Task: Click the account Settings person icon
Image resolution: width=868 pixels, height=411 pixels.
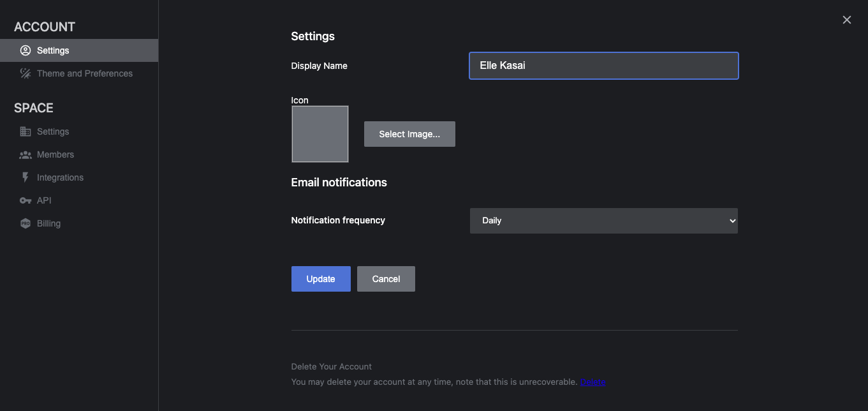Action: click(26, 50)
